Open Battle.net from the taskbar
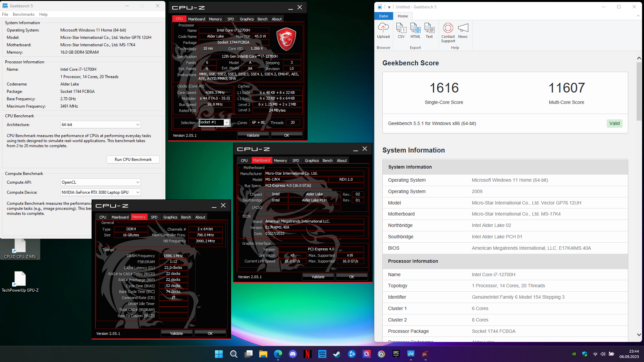This screenshot has height=362, width=644. (x=352, y=354)
